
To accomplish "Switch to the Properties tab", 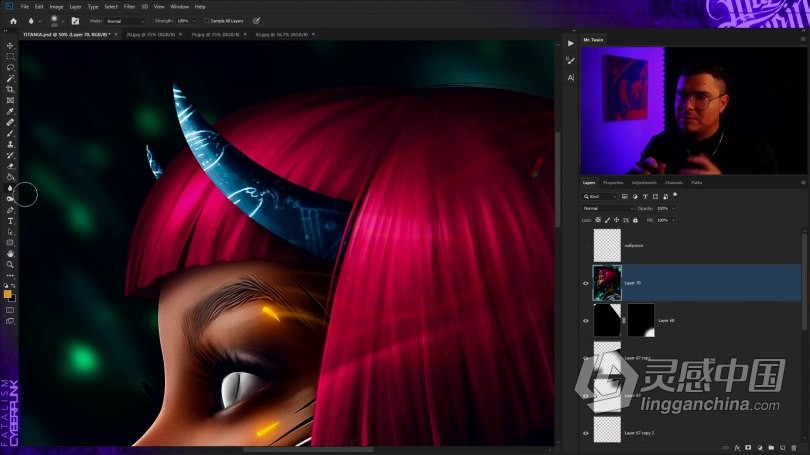I will coord(613,183).
